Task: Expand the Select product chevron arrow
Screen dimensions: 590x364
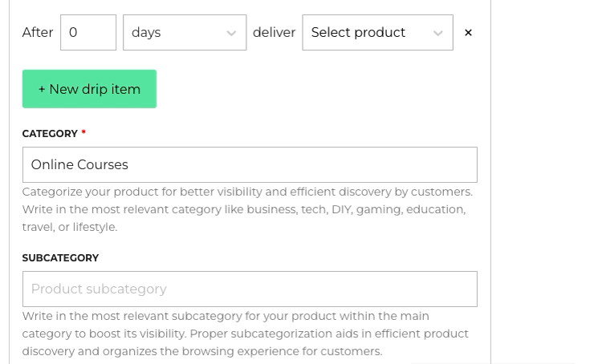Action: point(437,33)
